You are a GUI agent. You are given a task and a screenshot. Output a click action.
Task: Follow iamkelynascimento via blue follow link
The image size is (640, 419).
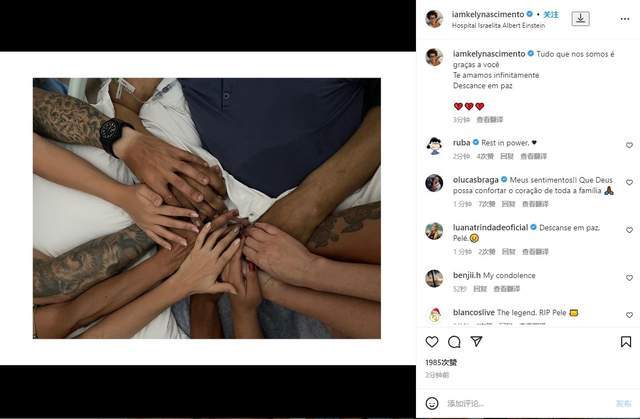coord(551,14)
